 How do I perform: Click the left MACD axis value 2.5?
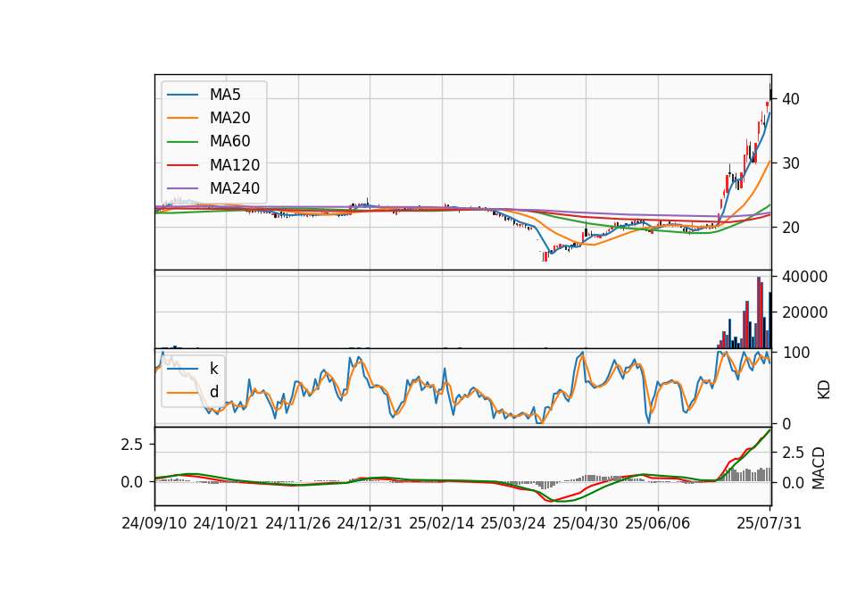132,445
